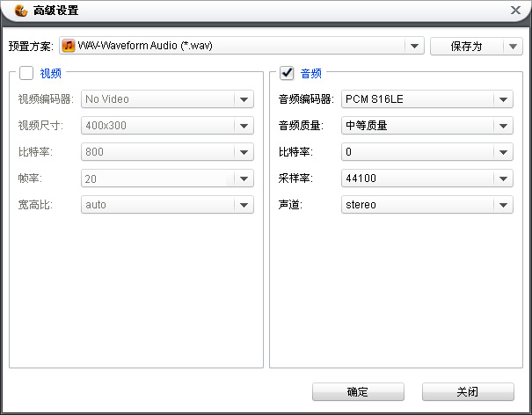The height and width of the screenshot is (415, 532).
Task: Click the 保存为 button
Action: tap(467, 46)
